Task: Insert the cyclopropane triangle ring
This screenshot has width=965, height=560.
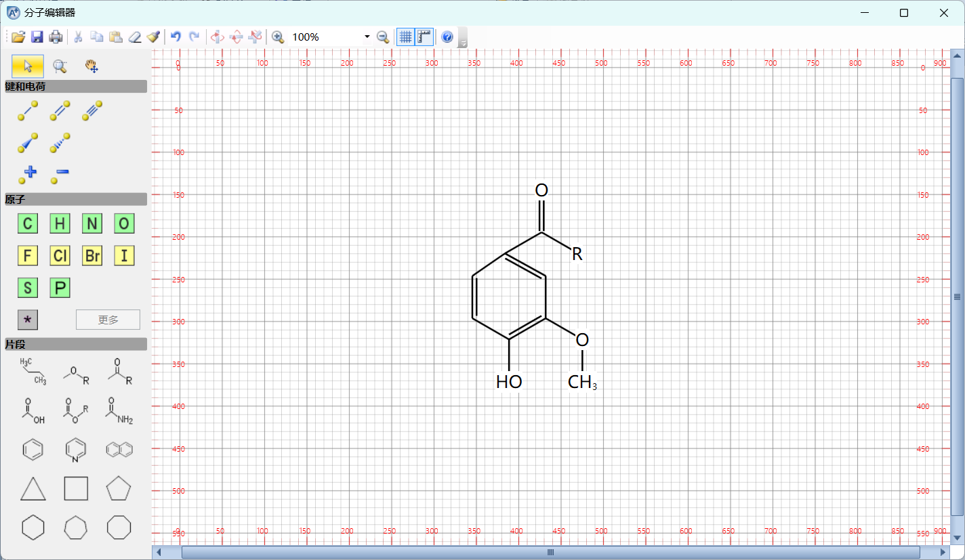Action: [33, 488]
